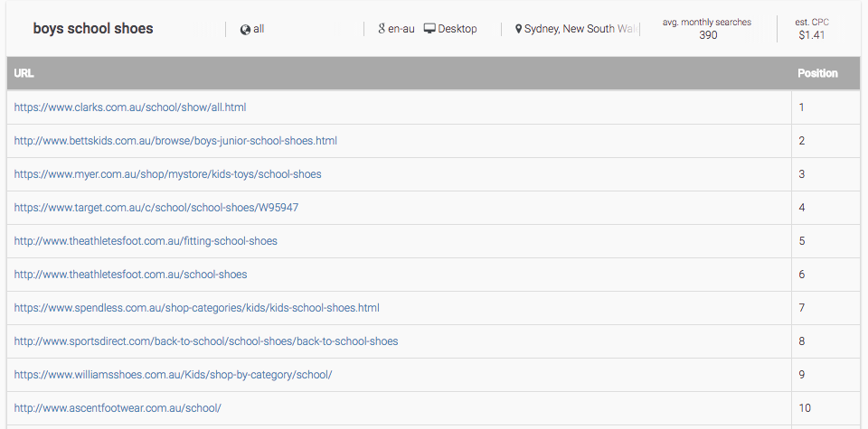Click position cell 10 for ascentfootwear
The height and width of the screenshot is (429, 868).
(x=826, y=408)
